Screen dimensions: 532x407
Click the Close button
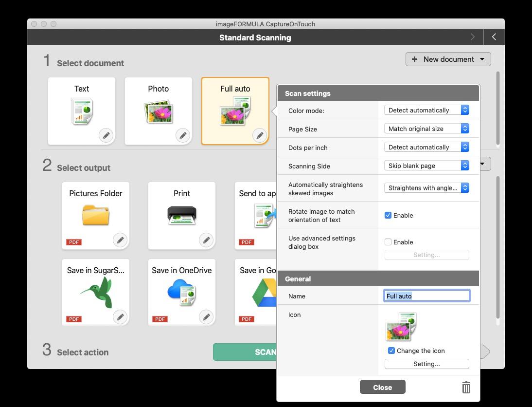pos(382,387)
